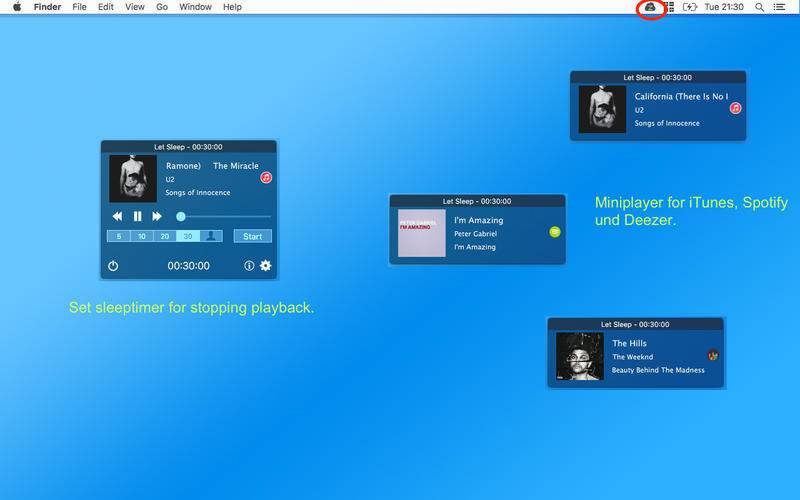Open the info icon next to the gear

pyautogui.click(x=249, y=266)
